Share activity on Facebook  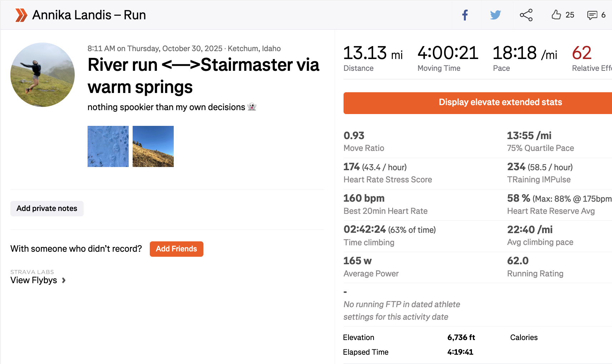tap(465, 15)
